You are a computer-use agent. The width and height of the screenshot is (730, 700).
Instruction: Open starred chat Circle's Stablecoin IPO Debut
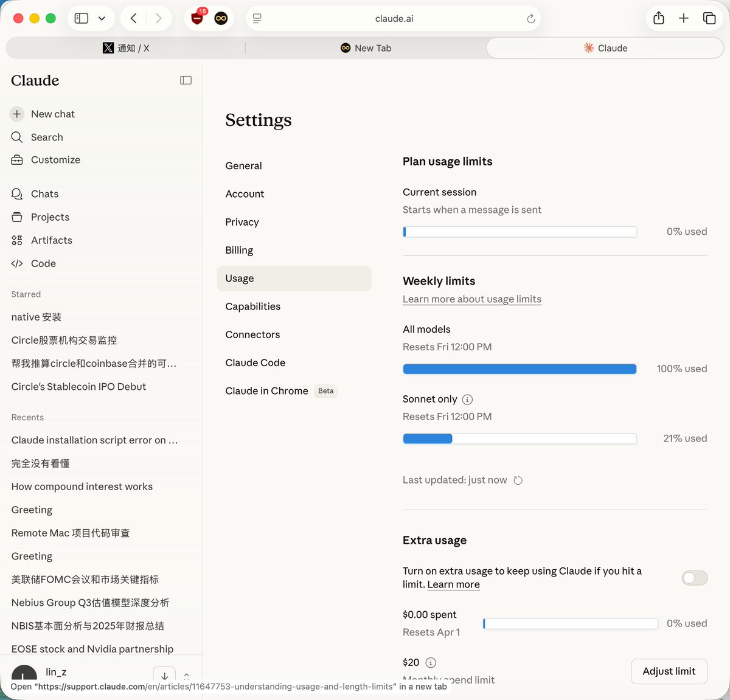(78, 387)
